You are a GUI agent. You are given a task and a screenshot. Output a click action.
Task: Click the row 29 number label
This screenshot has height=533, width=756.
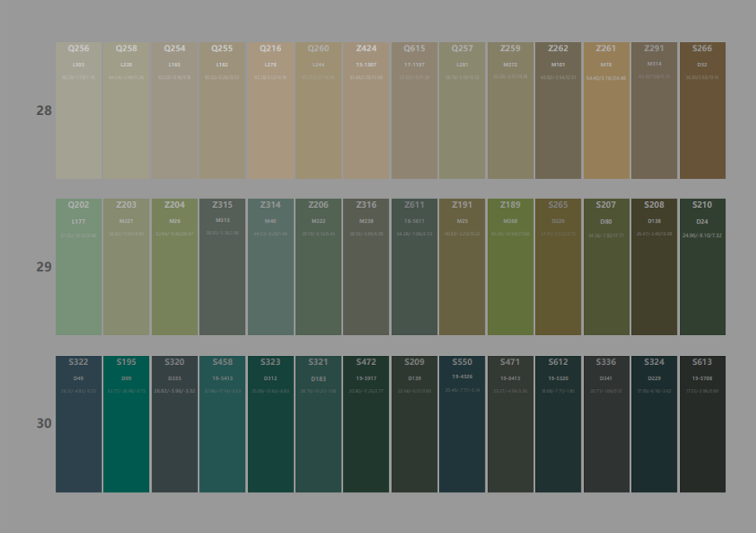(x=44, y=267)
